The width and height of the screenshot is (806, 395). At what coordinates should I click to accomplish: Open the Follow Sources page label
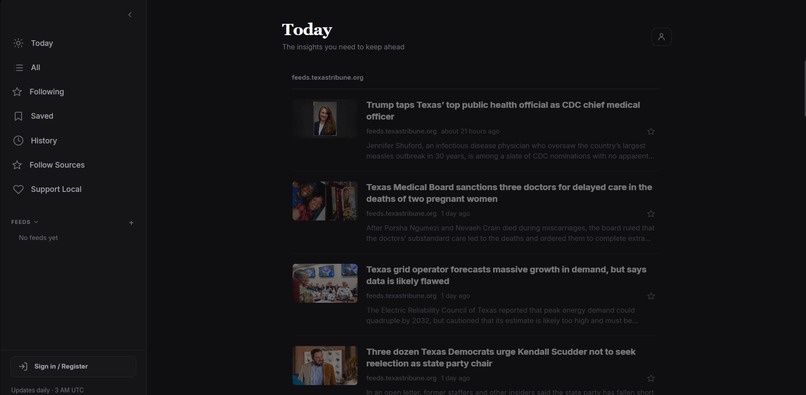(x=57, y=165)
